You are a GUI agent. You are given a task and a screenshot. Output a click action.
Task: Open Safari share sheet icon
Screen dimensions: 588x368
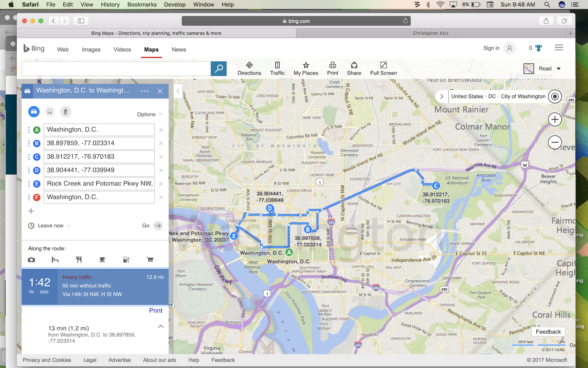(x=546, y=21)
